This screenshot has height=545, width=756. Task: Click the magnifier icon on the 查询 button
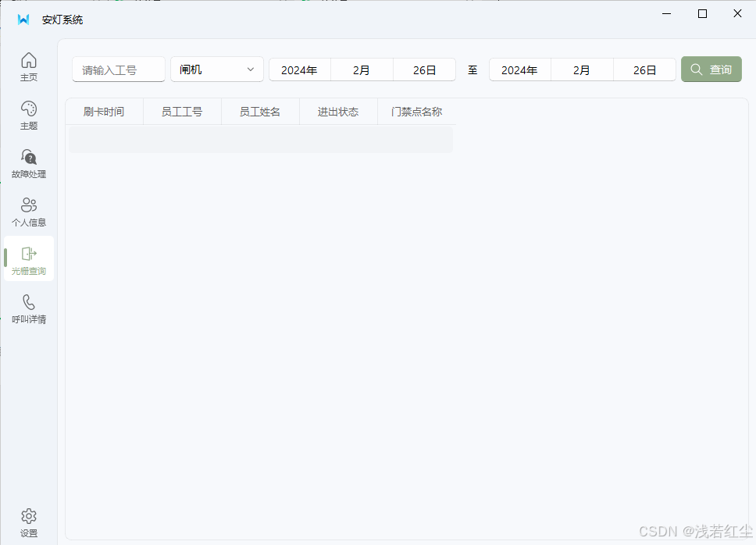pyautogui.click(x=696, y=69)
